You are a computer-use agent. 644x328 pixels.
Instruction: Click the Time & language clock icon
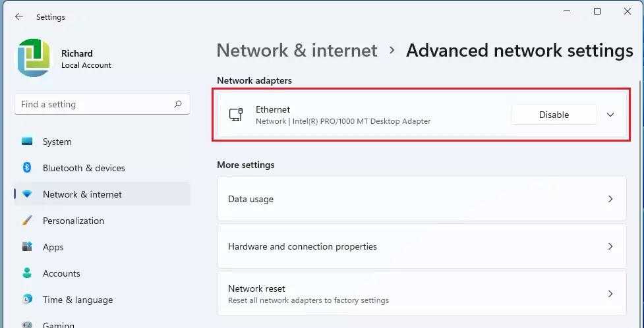tap(27, 300)
